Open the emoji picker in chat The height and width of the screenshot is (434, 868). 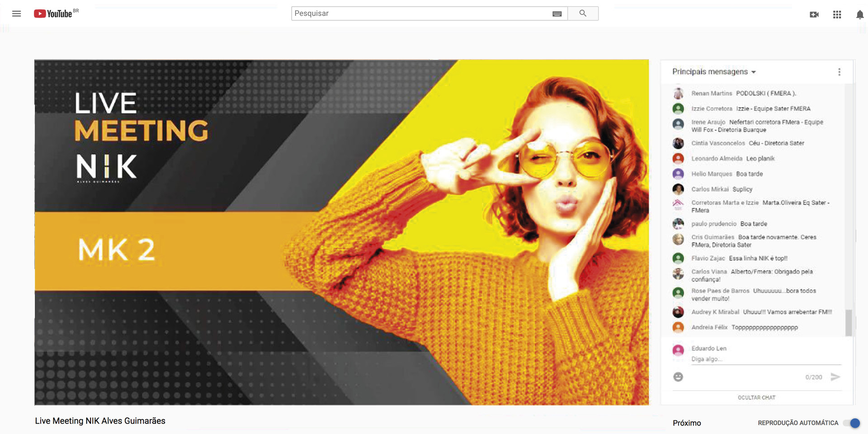coord(678,377)
